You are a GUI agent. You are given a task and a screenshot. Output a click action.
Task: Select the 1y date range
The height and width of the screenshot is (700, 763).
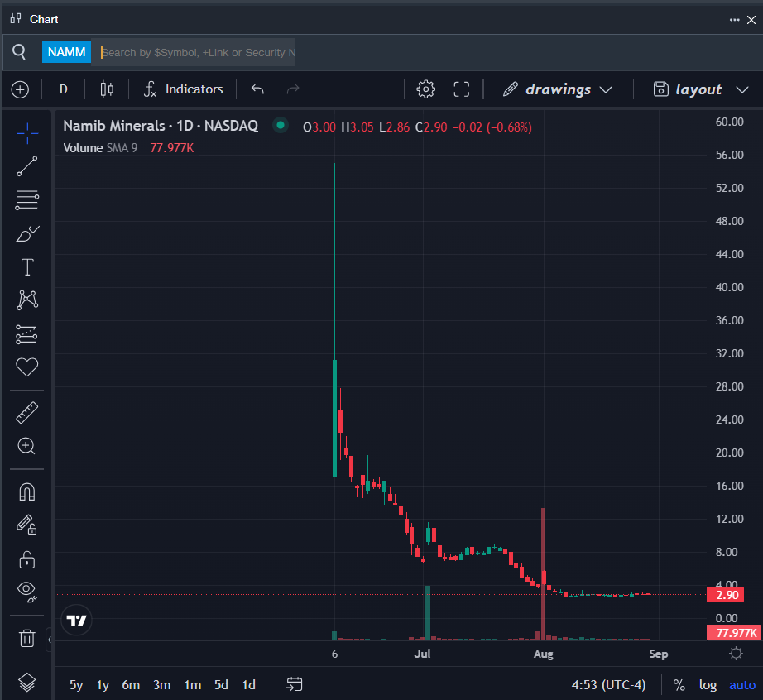click(x=103, y=685)
